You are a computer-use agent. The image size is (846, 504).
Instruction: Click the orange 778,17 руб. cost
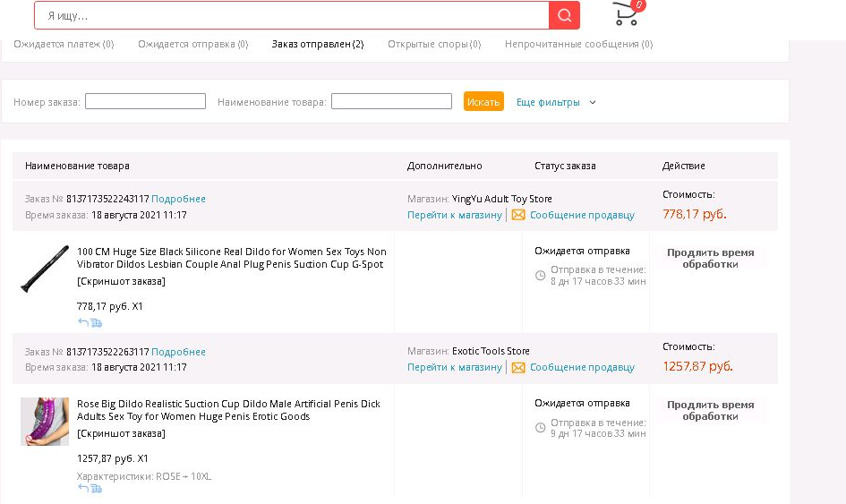coord(695,214)
